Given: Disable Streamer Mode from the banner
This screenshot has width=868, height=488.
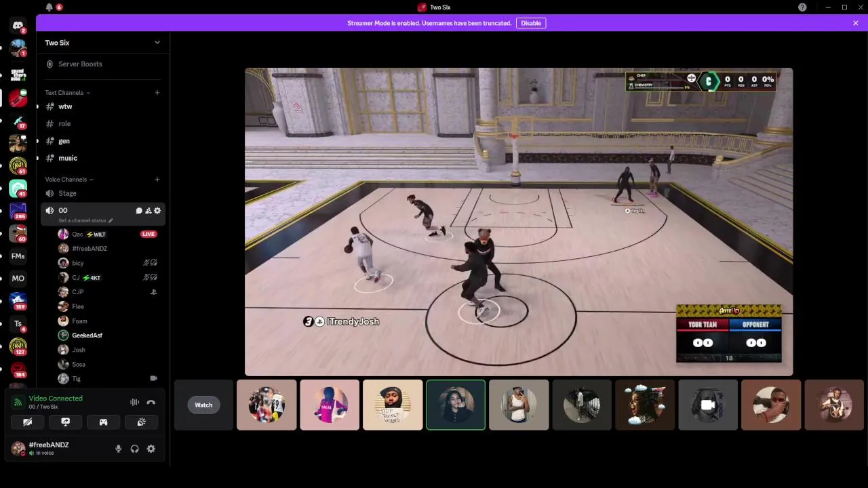Looking at the screenshot, I should coord(531,23).
